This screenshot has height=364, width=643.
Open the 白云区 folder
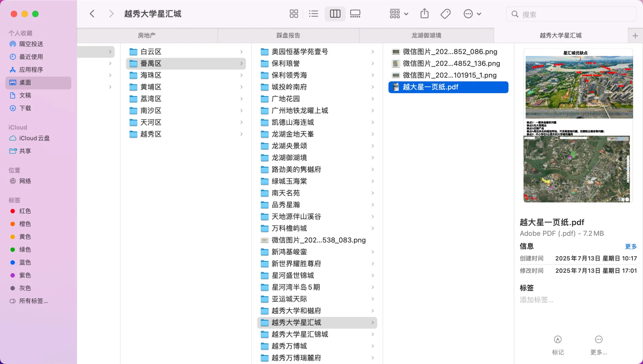click(x=186, y=52)
